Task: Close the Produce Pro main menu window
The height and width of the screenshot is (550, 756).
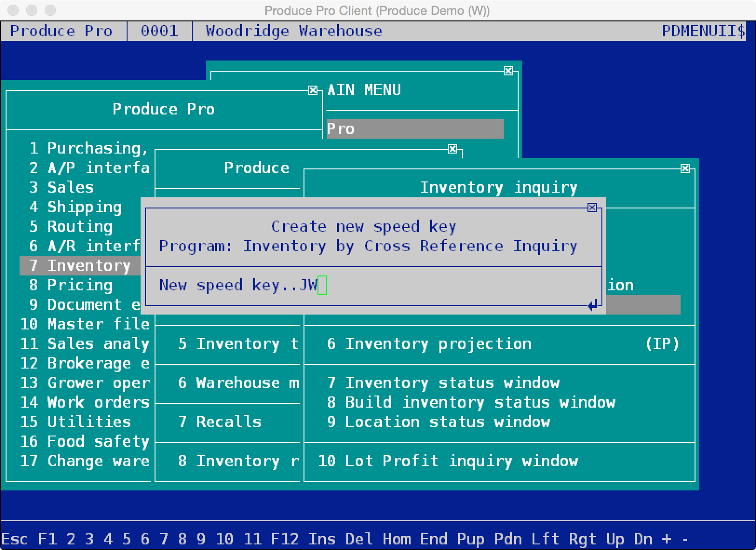Action: 313,90
